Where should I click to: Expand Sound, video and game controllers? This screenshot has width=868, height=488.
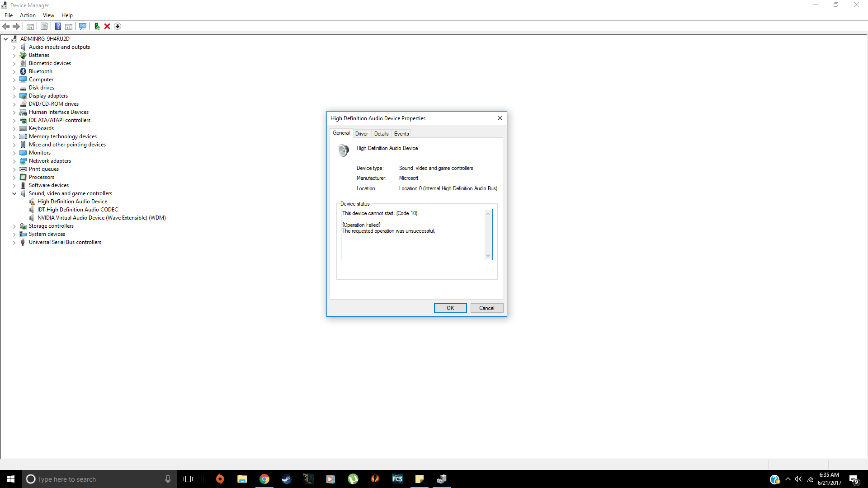coord(14,193)
